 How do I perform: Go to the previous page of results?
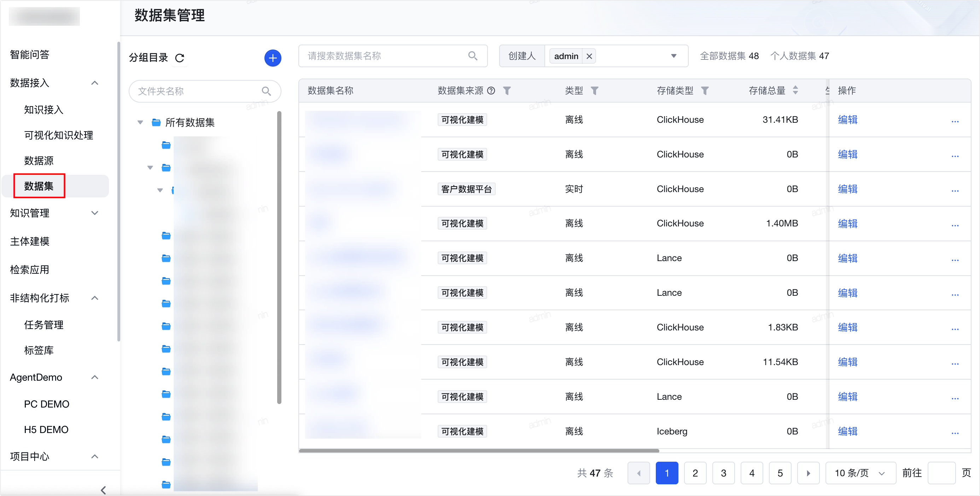coord(638,473)
